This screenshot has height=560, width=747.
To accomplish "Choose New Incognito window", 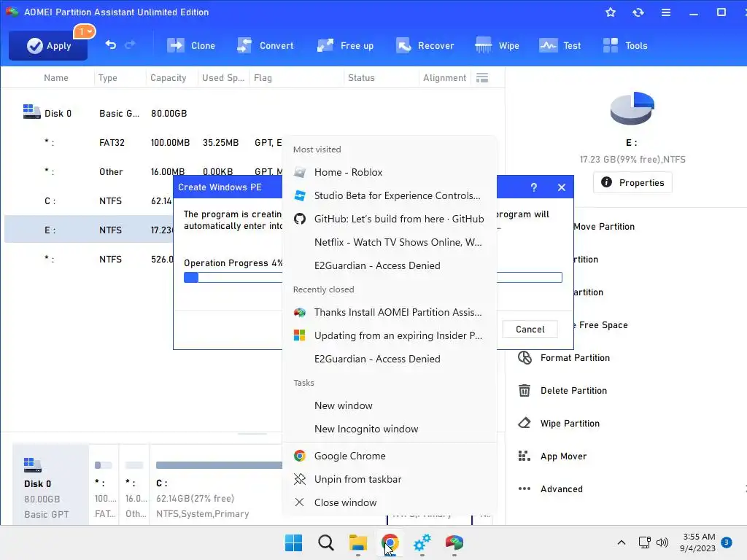I will click(x=390, y=429).
